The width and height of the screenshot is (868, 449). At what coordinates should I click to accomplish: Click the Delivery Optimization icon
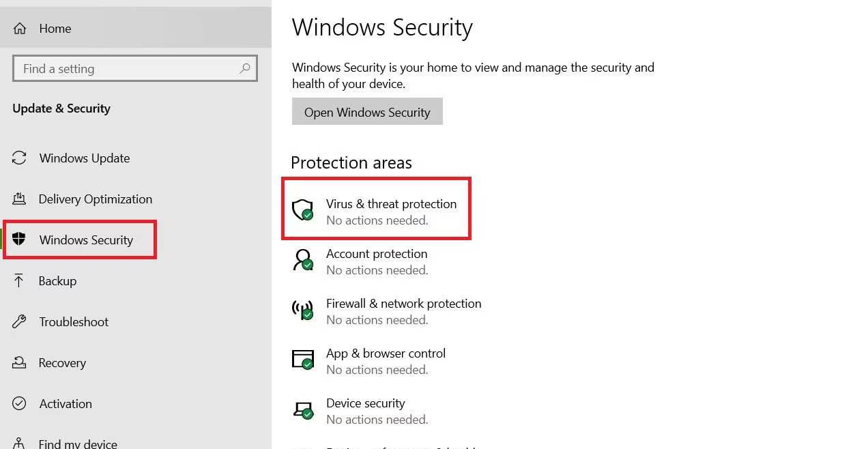pos(19,199)
